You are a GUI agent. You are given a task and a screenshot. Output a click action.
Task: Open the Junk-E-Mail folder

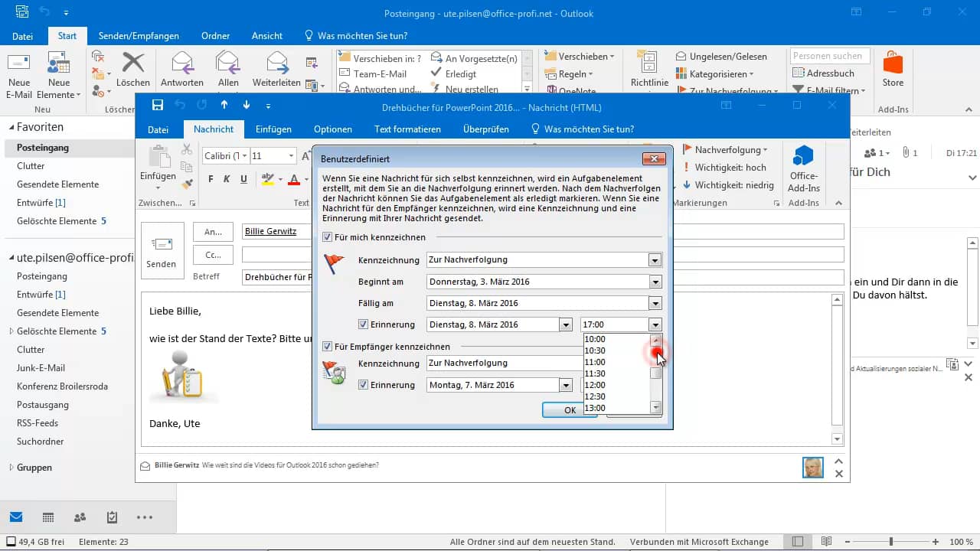[x=41, y=368]
